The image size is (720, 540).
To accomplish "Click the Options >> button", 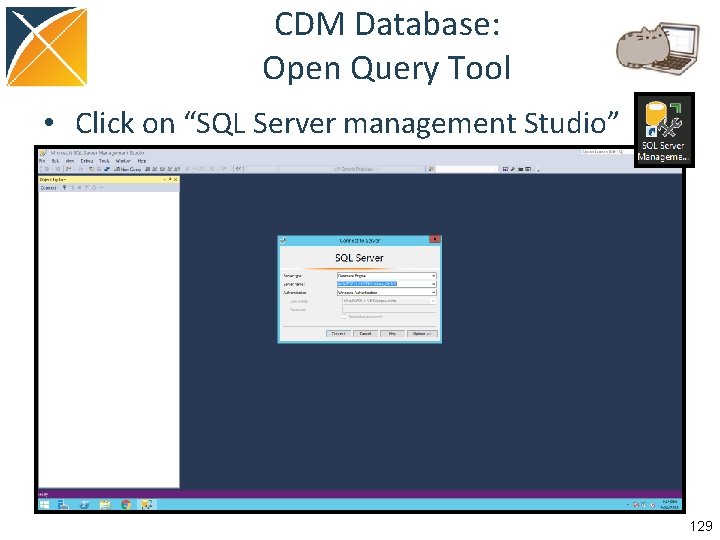I will tap(422, 333).
